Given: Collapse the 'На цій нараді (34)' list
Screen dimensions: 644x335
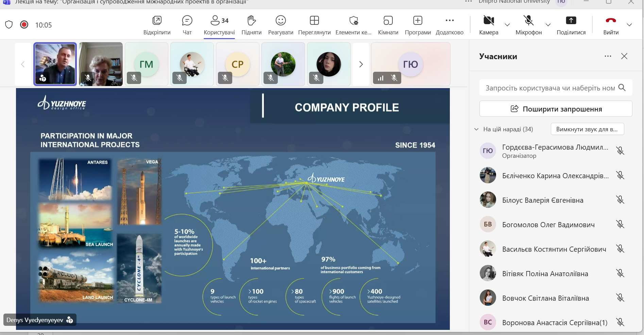Looking at the screenshot, I should pyautogui.click(x=476, y=129).
